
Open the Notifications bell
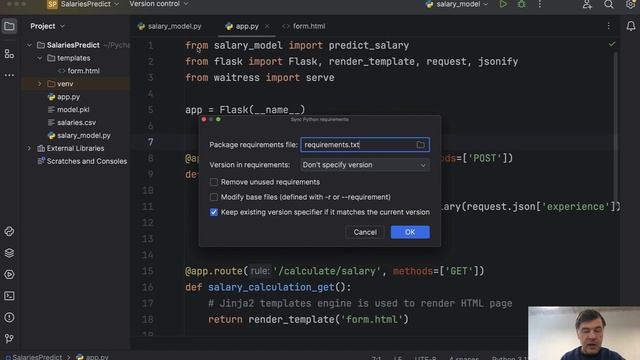pos(631,26)
